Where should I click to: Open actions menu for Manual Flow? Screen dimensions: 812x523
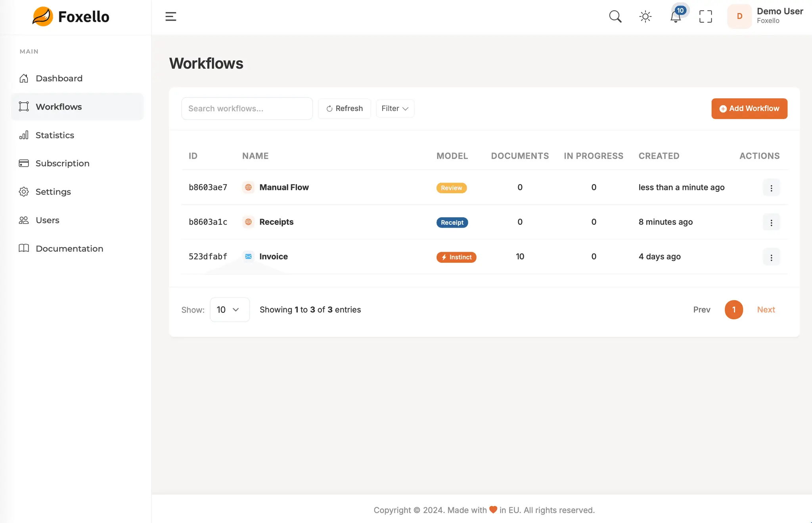[x=771, y=188]
